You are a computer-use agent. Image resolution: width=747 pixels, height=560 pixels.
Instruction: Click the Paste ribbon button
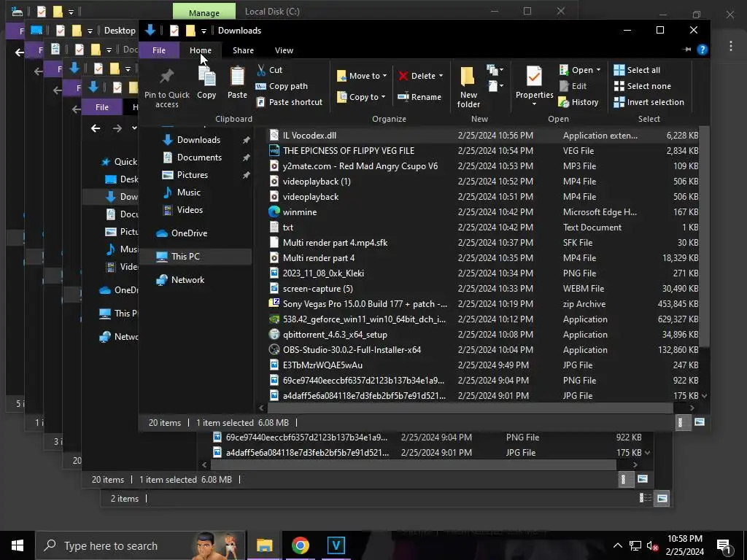pos(237,82)
